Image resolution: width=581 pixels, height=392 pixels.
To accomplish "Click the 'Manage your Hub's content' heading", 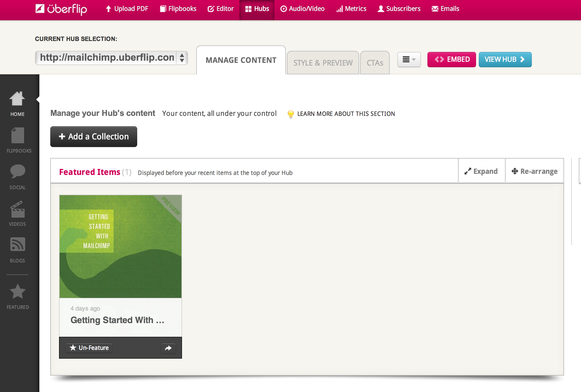I will point(103,113).
